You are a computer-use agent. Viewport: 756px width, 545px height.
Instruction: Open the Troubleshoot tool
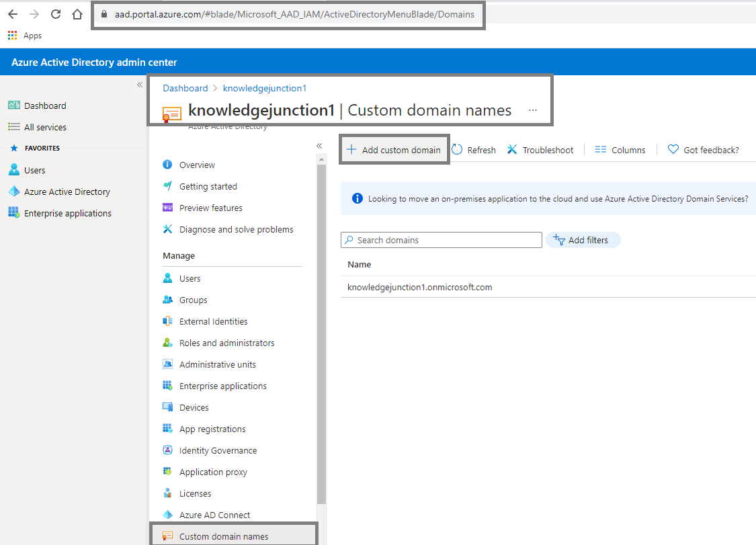click(540, 150)
